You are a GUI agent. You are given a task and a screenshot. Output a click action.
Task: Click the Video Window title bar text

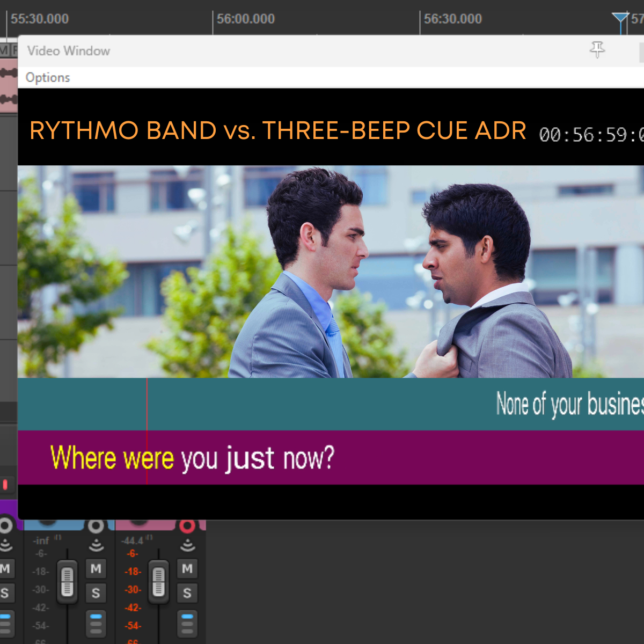click(x=69, y=51)
